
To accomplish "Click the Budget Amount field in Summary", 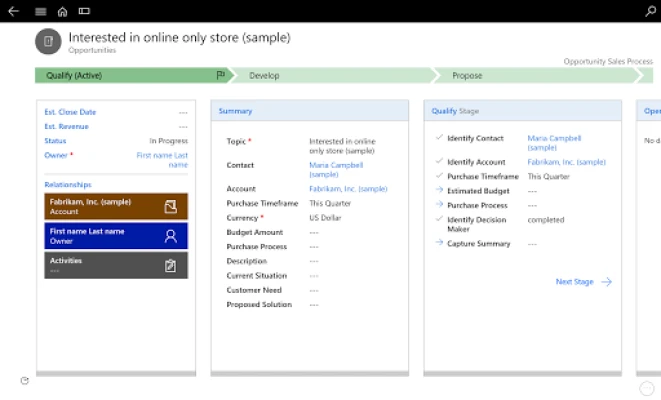I will click(314, 231).
